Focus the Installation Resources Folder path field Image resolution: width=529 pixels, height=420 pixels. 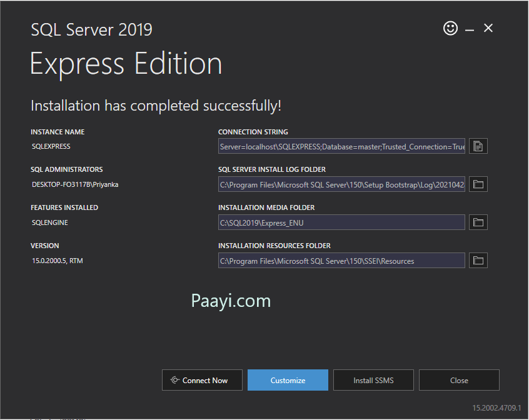coord(341,261)
